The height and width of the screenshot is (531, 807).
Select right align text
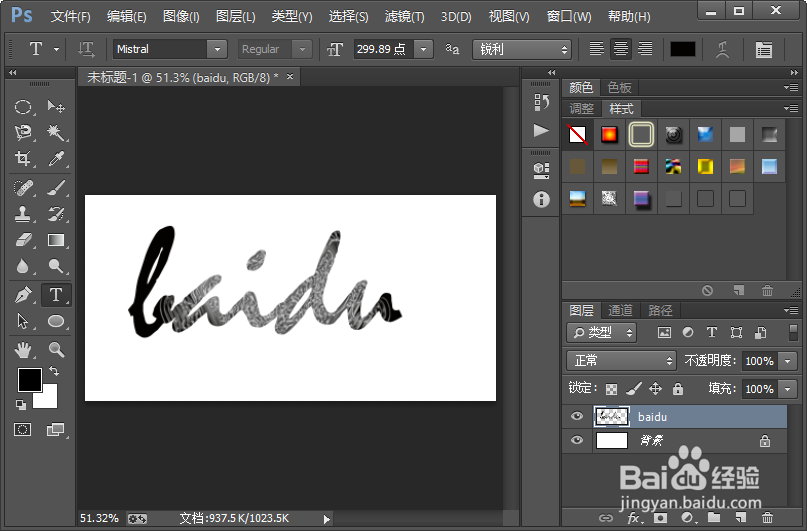(645, 49)
